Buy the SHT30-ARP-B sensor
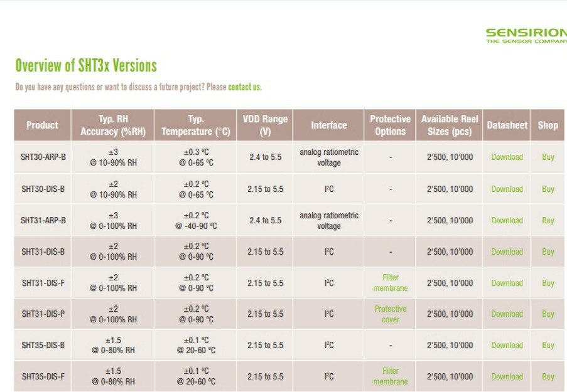This screenshot has height=392, width=567. 548,157
